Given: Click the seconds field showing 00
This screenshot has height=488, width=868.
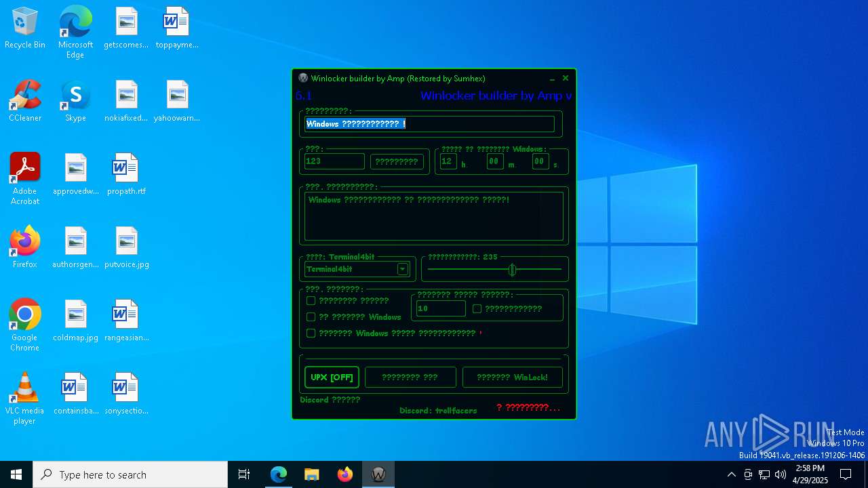Looking at the screenshot, I should (540, 161).
